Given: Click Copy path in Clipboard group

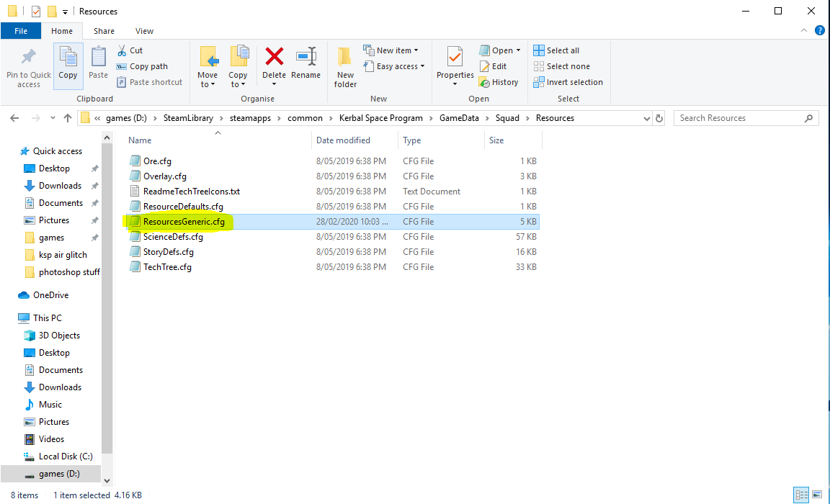Looking at the screenshot, I should tap(142, 66).
